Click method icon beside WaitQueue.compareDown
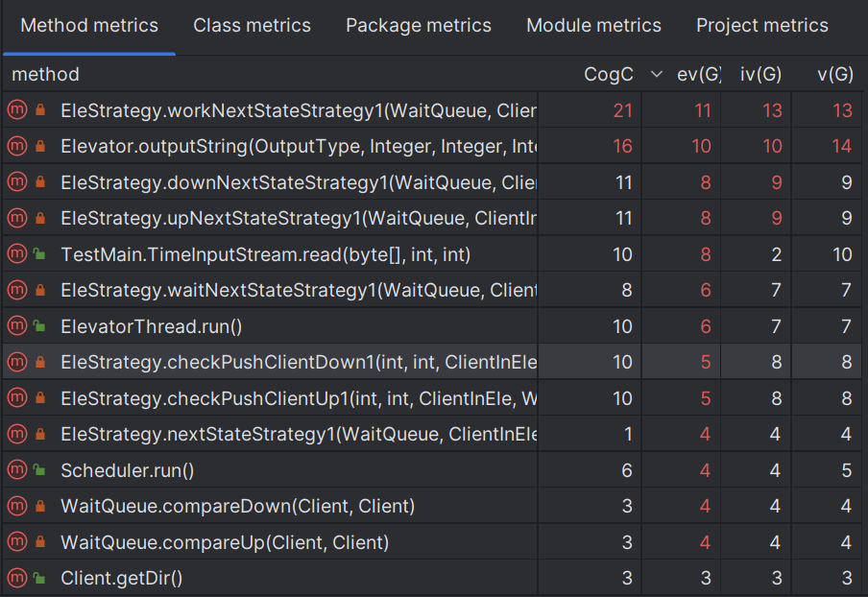This screenshot has width=868, height=597. point(17,506)
